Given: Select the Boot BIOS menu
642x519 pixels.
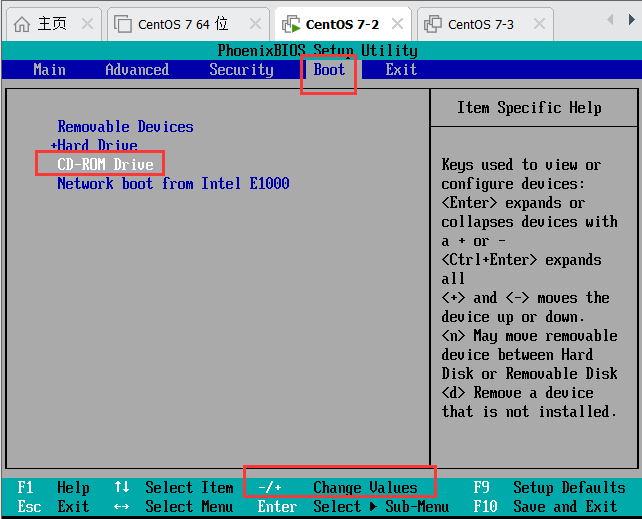Looking at the screenshot, I should click(x=329, y=70).
